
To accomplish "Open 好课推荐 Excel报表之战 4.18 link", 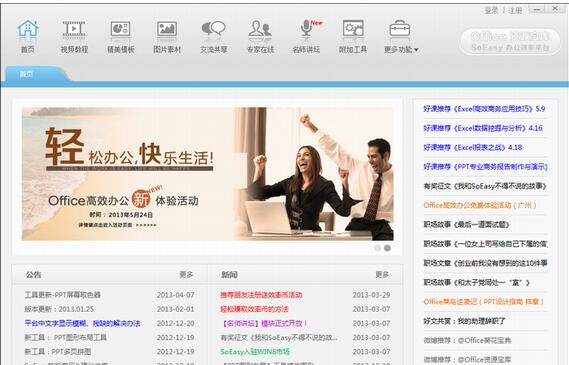I will click(473, 147).
